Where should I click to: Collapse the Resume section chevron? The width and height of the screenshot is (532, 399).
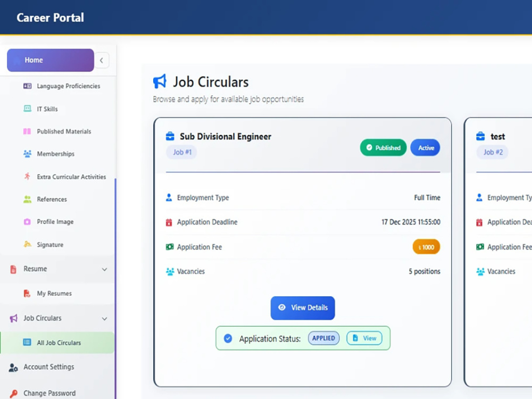click(104, 269)
